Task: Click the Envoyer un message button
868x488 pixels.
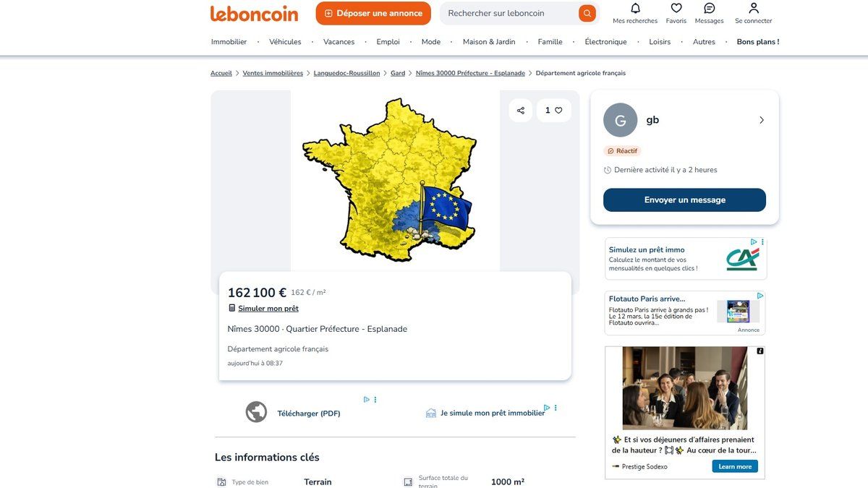Action: click(684, 199)
